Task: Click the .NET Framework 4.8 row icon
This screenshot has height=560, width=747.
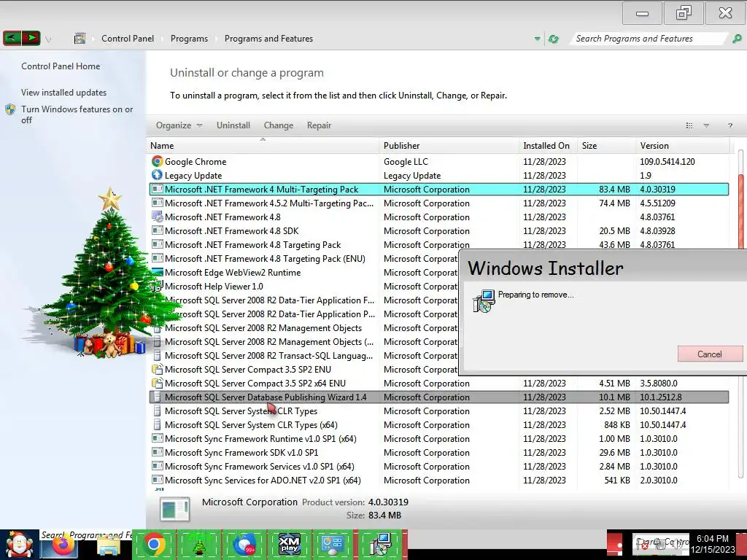Action: (x=157, y=217)
